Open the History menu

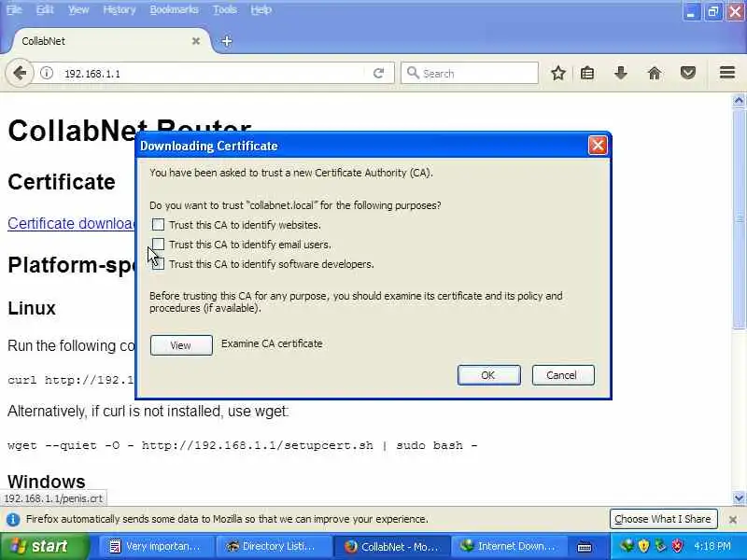[120, 9]
